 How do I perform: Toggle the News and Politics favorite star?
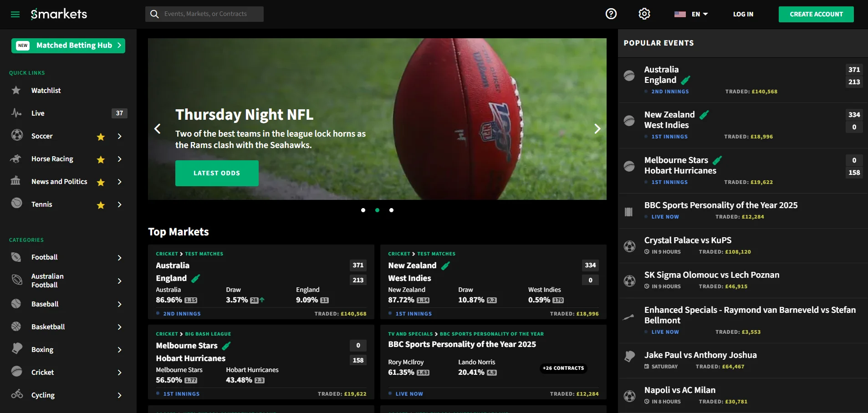coord(101,182)
